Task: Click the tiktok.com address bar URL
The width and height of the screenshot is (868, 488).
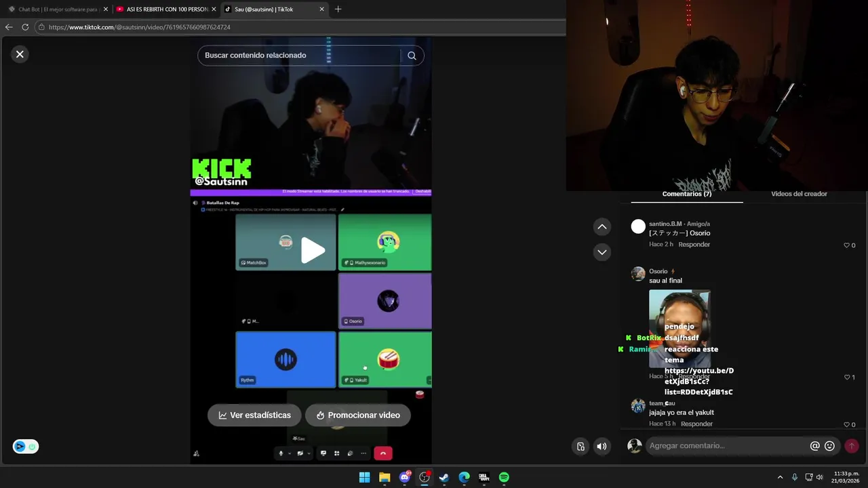Action: point(140,27)
